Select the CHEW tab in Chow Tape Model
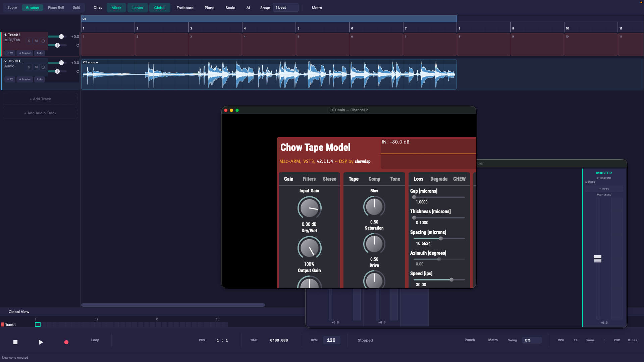 click(x=459, y=179)
